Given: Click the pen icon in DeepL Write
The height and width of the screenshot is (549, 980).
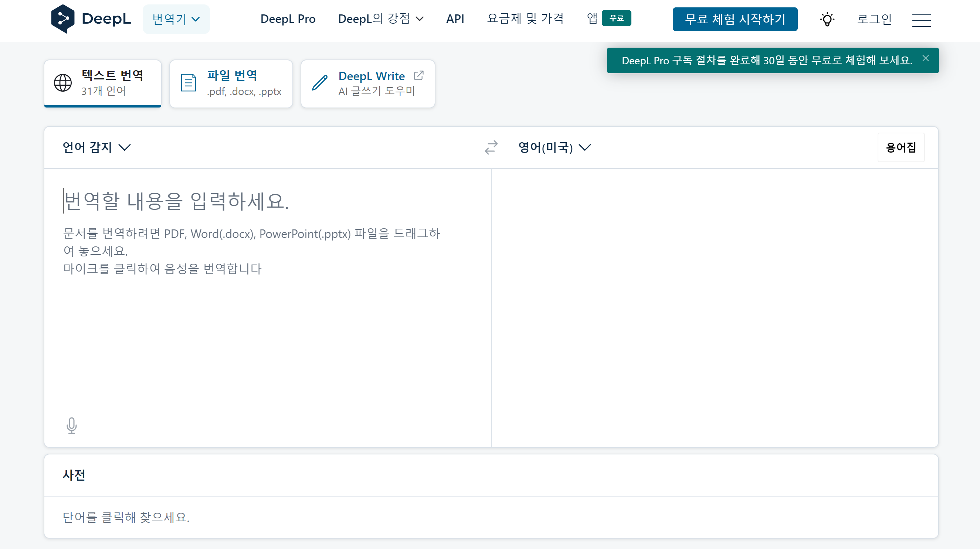Looking at the screenshot, I should pos(319,83).
